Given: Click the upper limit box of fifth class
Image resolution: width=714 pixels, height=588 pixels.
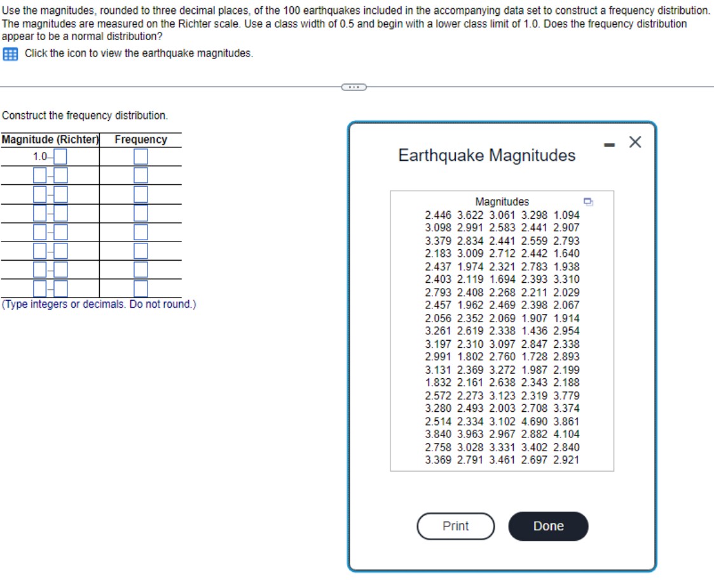Looking at the screenshot, I should tap(60, 231).
